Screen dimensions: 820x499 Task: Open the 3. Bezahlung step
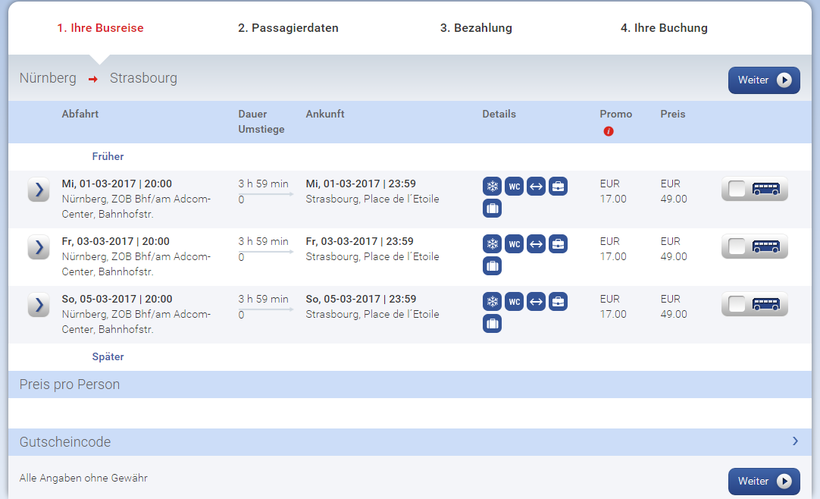(476, 28)
